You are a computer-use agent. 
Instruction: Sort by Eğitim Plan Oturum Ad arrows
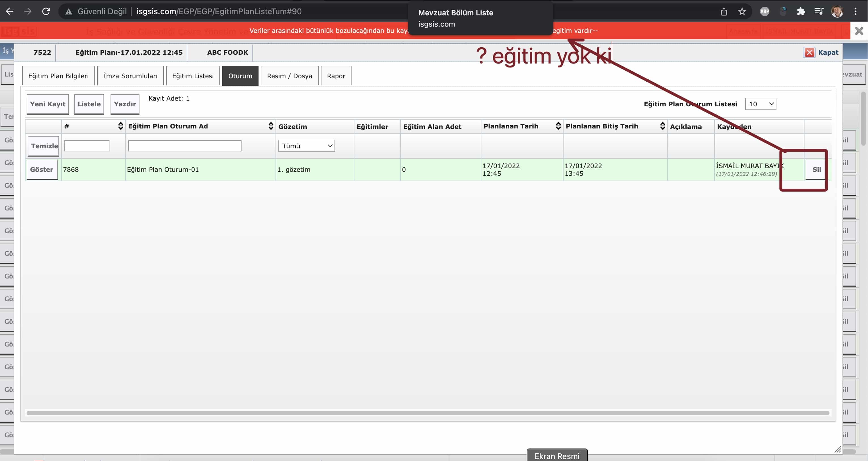tap(270, 126)
